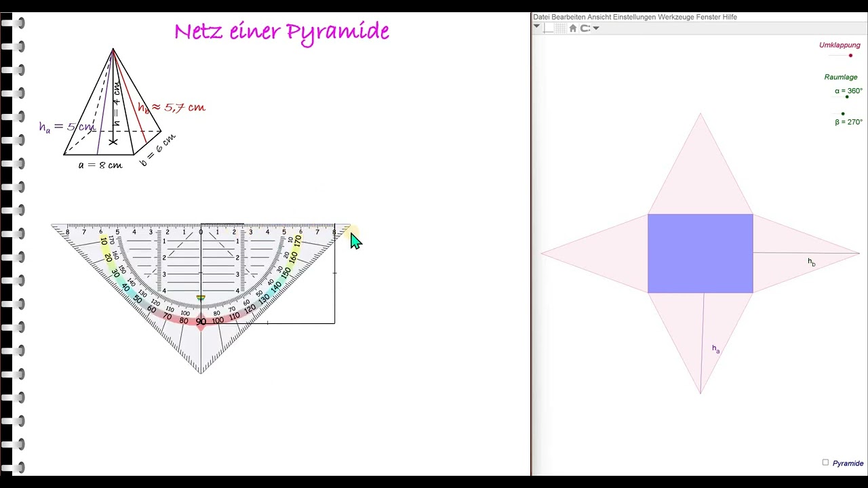Open the Datei menu
868x488 pixels.
[541, 17]
